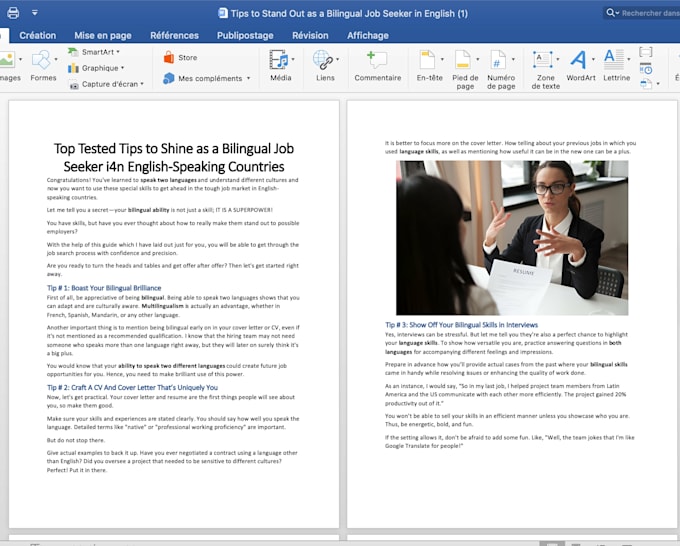The width and height of the screenshot is (680, 546).
Task: Expand the Formes dropdown arrow
Action: coord(56,59)
